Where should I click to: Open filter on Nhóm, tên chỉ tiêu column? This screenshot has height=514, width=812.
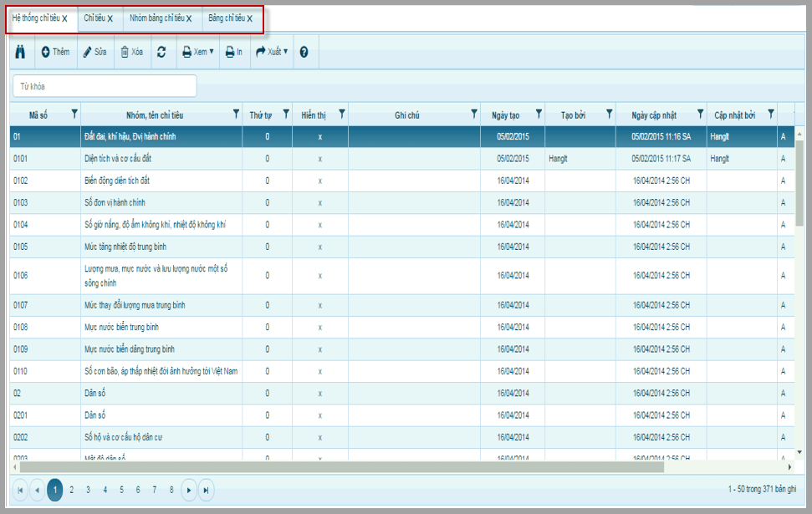point(236,114)
